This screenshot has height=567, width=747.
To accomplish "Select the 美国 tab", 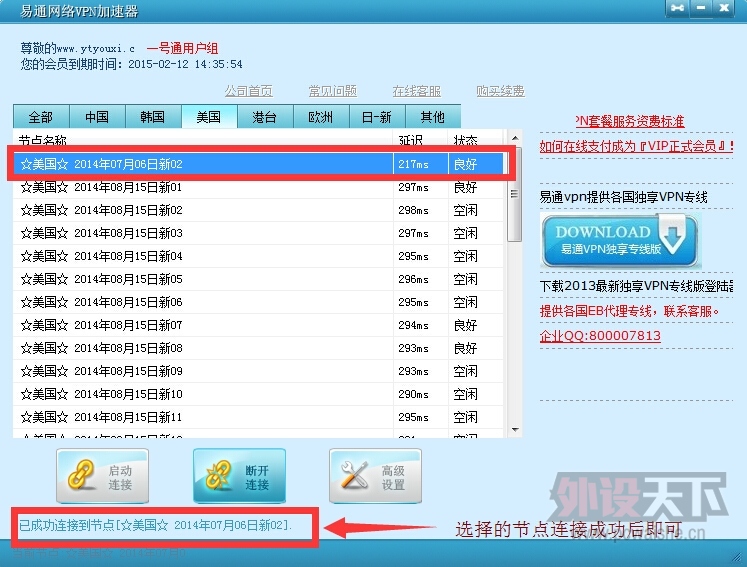I will tap(209, 117).
